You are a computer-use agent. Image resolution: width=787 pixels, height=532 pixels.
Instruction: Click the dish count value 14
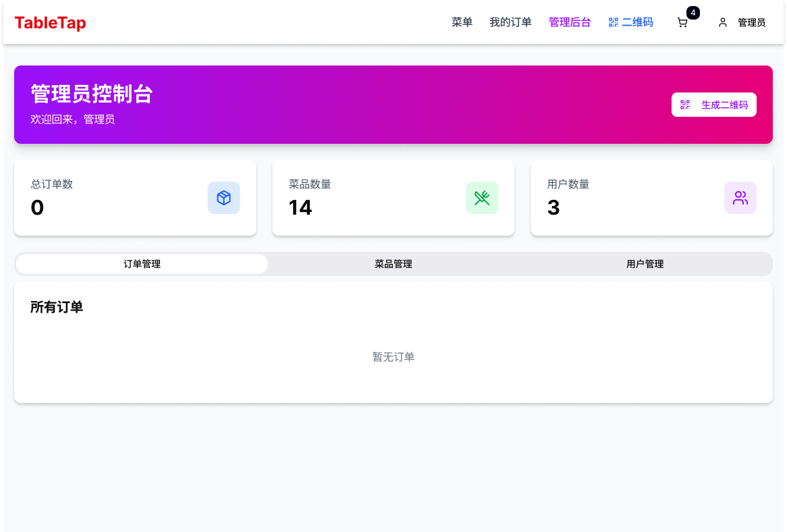click(300, 208)
